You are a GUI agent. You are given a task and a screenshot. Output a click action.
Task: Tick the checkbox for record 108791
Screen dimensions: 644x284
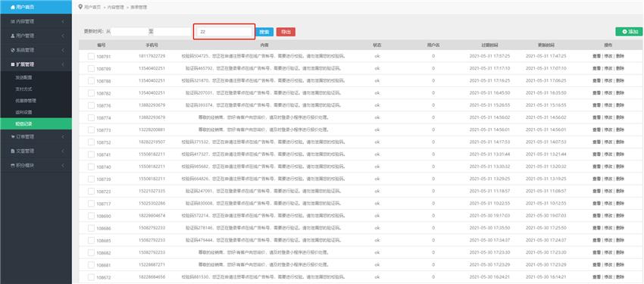pos(91,56)
